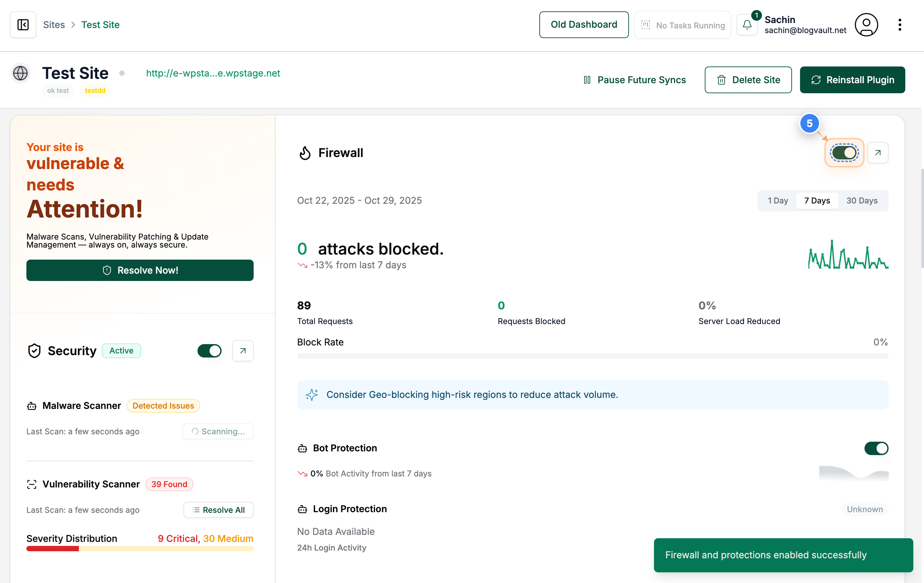Expand Firewall details via arrow icon

(878, 152)
